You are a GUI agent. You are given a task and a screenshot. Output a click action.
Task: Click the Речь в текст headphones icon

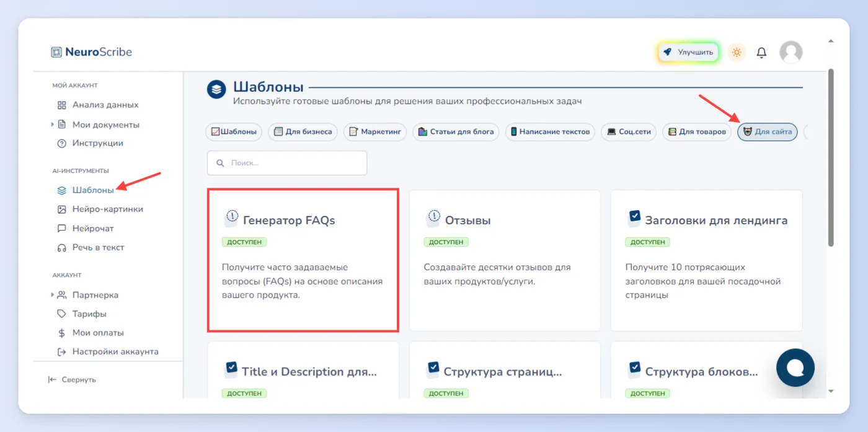click(61, 248)
